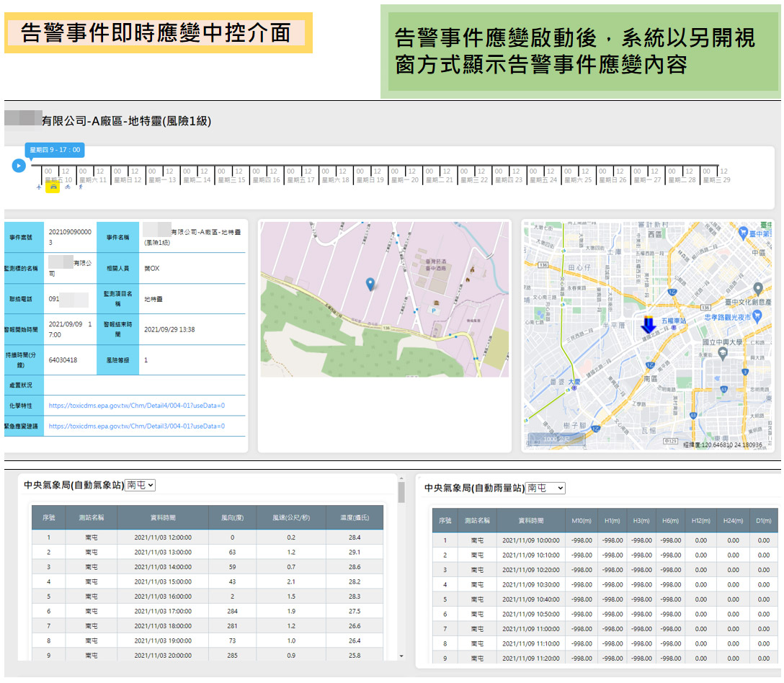
Task: Click timeline marker 星期六 11
Action: point(92,180)
